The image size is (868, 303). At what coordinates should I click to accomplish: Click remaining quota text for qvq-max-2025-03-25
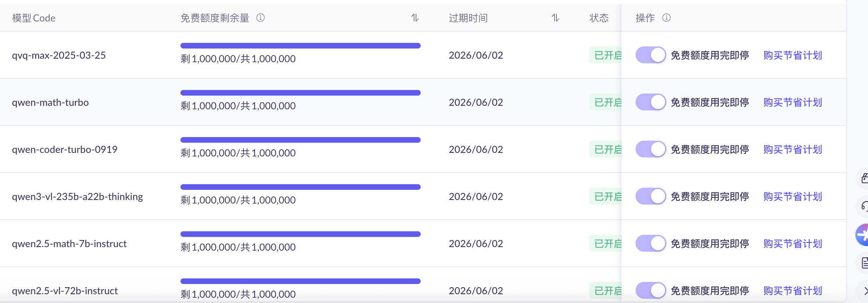coord(238,59)
